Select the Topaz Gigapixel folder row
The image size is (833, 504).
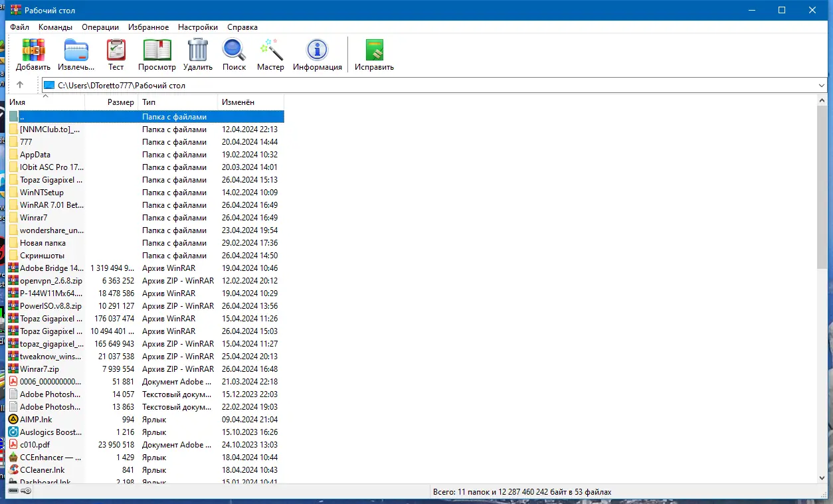145,180
